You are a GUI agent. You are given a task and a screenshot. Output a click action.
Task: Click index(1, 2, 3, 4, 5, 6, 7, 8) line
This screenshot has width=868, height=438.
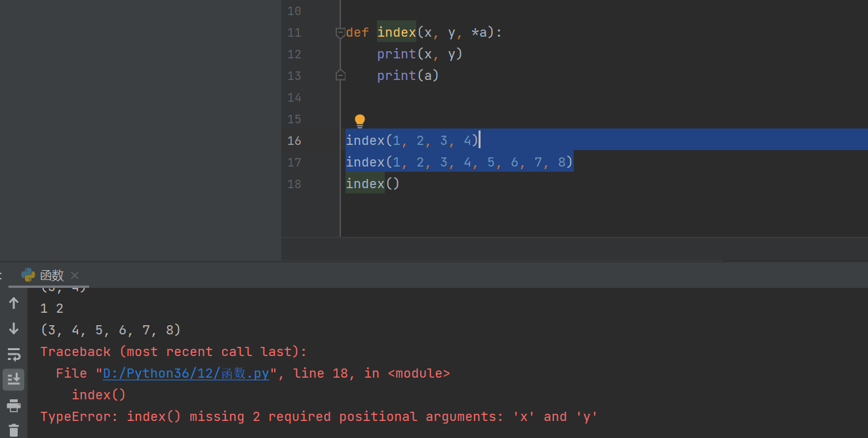click(459, 162)
